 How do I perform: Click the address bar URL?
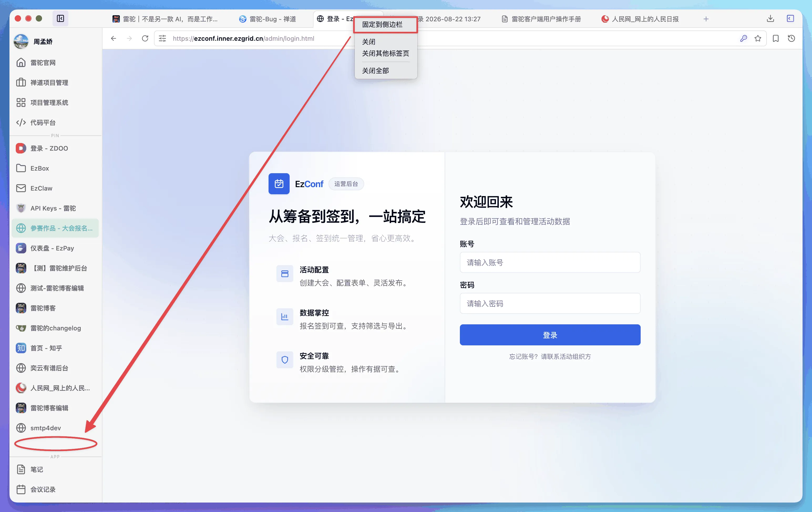click(x=243, y=38)
